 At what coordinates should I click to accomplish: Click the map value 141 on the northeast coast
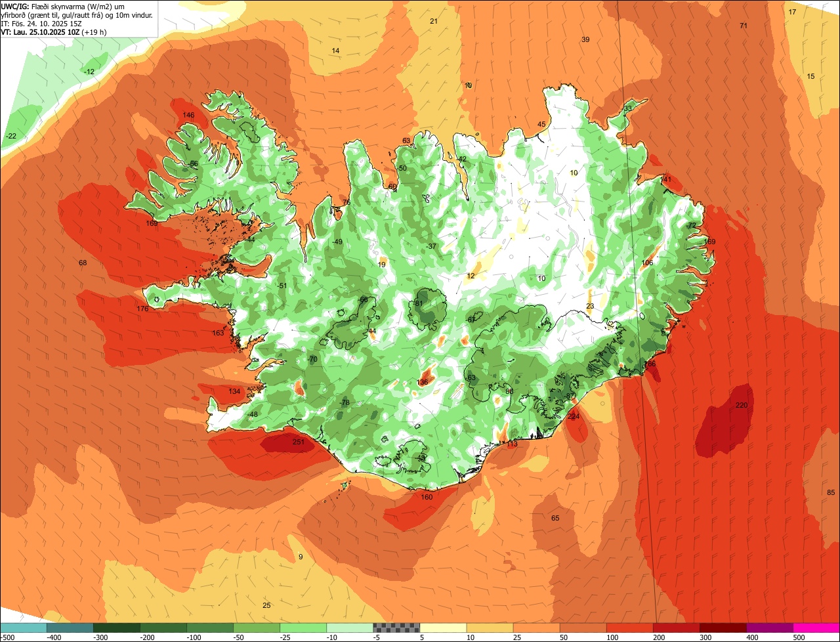(x=666, y=179)
